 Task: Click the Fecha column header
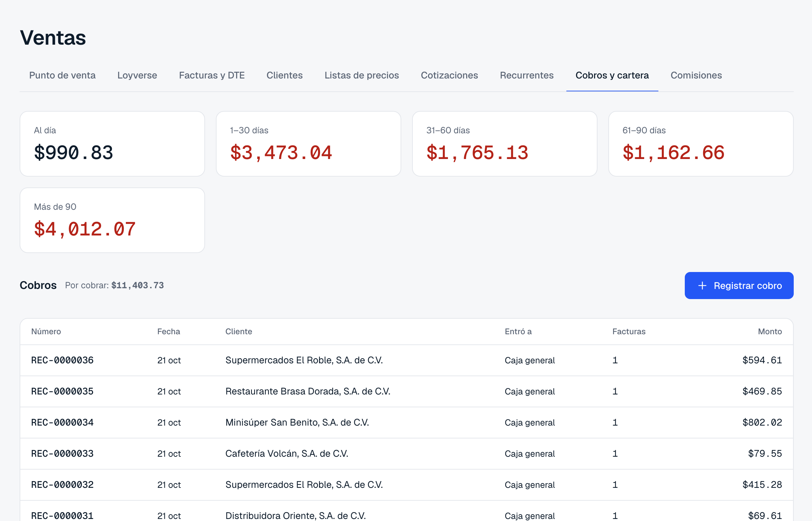tap(168, 332)
